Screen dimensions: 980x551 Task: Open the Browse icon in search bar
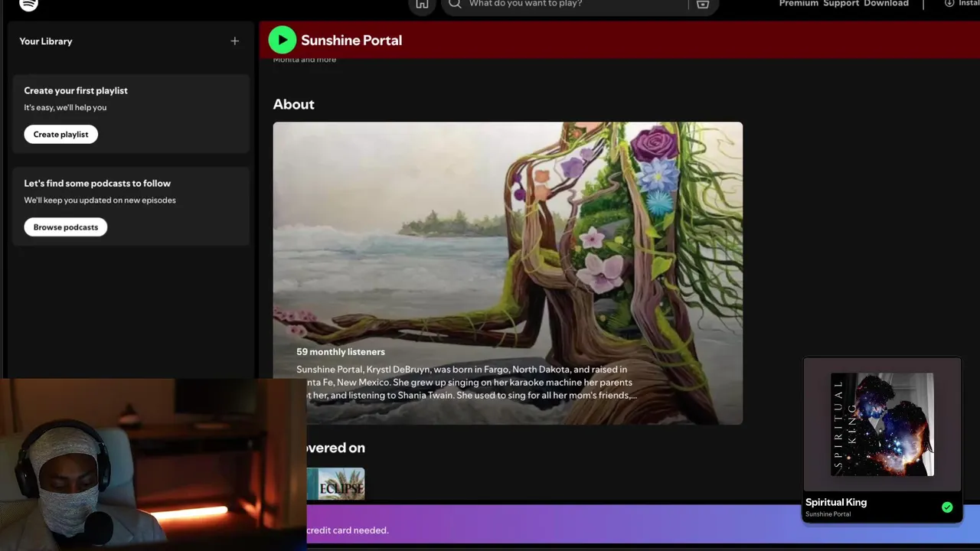tap(703, 4)
